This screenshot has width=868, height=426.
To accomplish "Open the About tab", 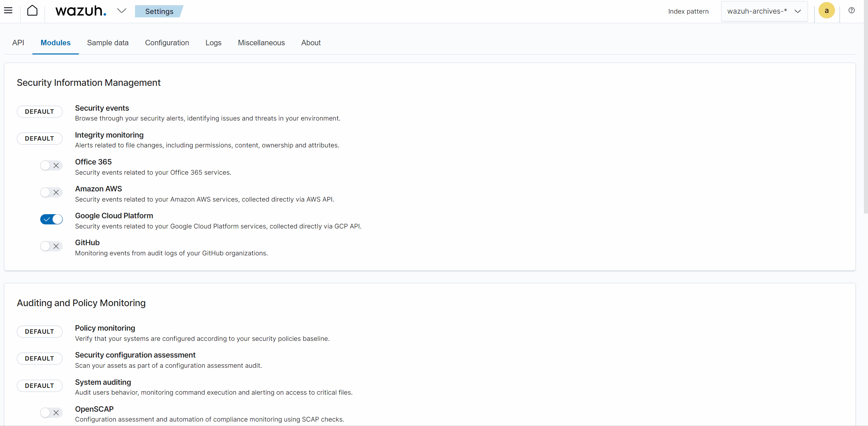I will point(311,43).
